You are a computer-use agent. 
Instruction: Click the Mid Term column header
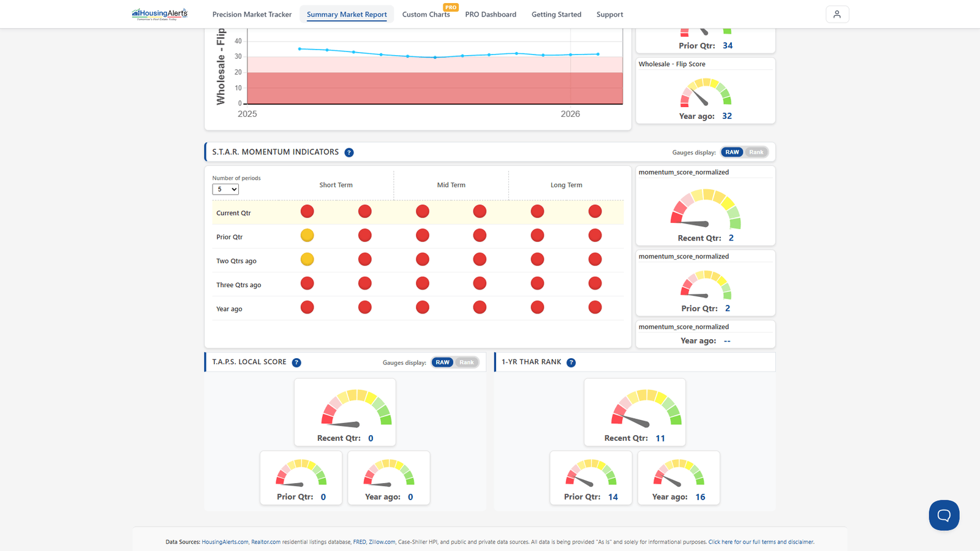451,185
